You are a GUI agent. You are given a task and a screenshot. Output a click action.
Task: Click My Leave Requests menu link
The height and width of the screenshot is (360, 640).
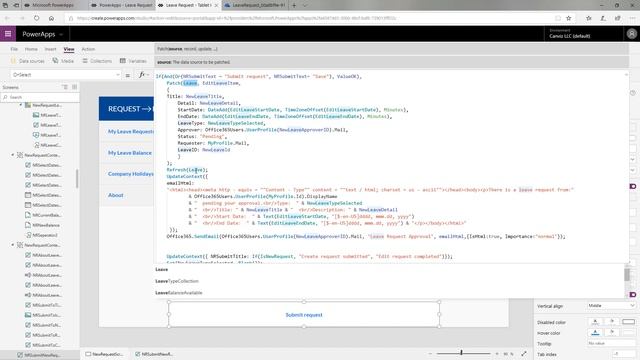[x=131, y=131]
